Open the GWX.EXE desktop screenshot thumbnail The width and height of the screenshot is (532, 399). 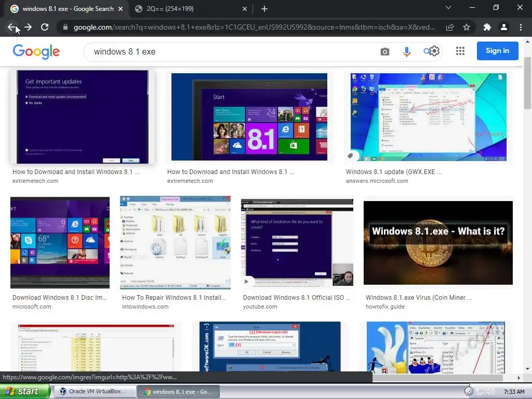click(x=429, y=117)
